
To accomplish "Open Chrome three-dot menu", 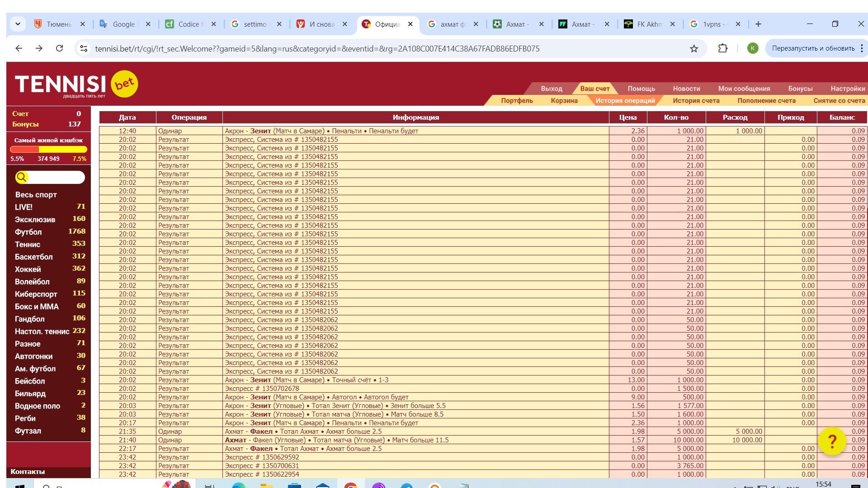I will pos(862,48).
